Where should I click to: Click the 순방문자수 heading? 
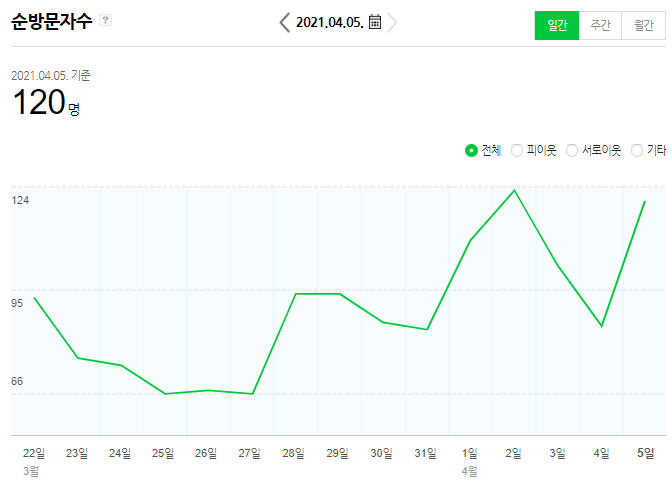coord(51,21)
